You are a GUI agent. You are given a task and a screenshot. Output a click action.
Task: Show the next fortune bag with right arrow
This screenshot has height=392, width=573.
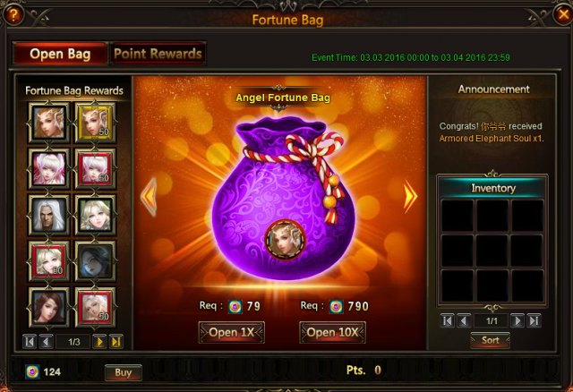(x=410, y=196)
